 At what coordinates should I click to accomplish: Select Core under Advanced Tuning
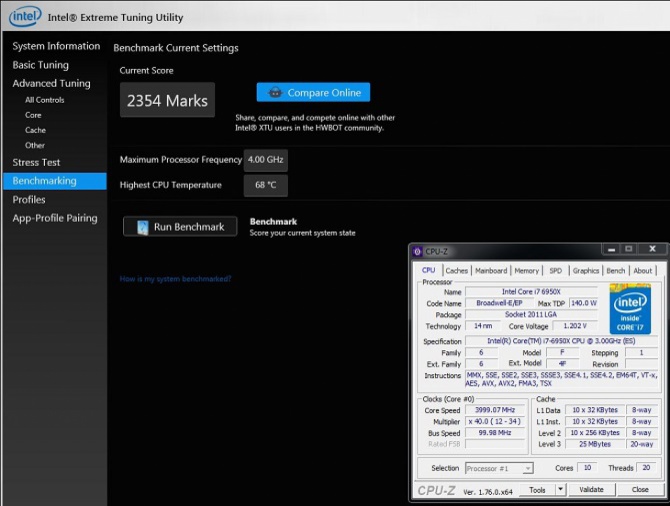tap(33, 115)
